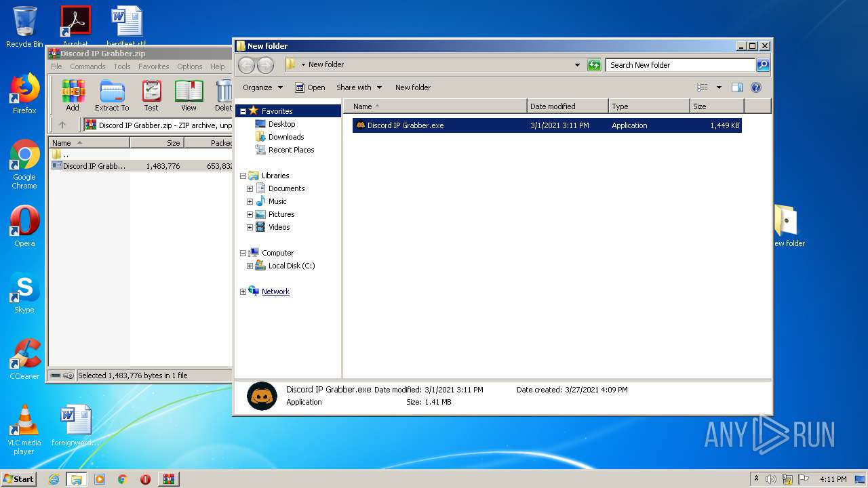Viewport: 868px width, 488px height.
Task: Click the Explorer Back navigation button
Action: pyautogui.click(x=246, y=65)
